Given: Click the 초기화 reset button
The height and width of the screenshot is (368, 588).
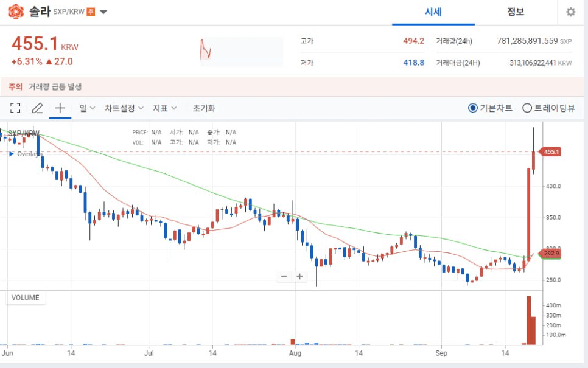Looking at the screenshot, I should (204, 108).
